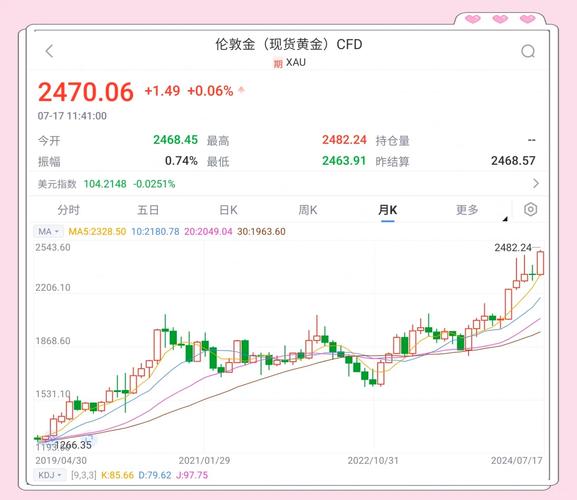This screenshot has width=577, height=500.
Task: Switch to the 日K tab
Action: pos(228,210)
